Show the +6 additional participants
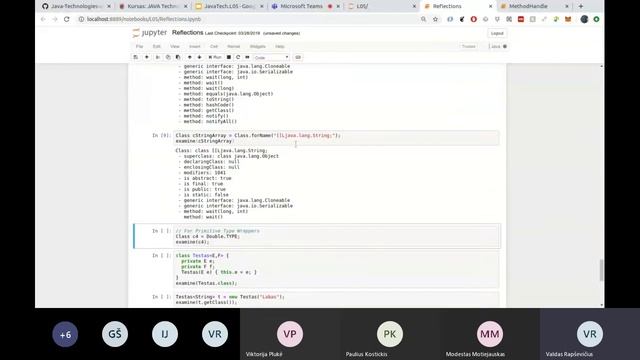This screenshot has height=360, width=640. pos(65,334)
